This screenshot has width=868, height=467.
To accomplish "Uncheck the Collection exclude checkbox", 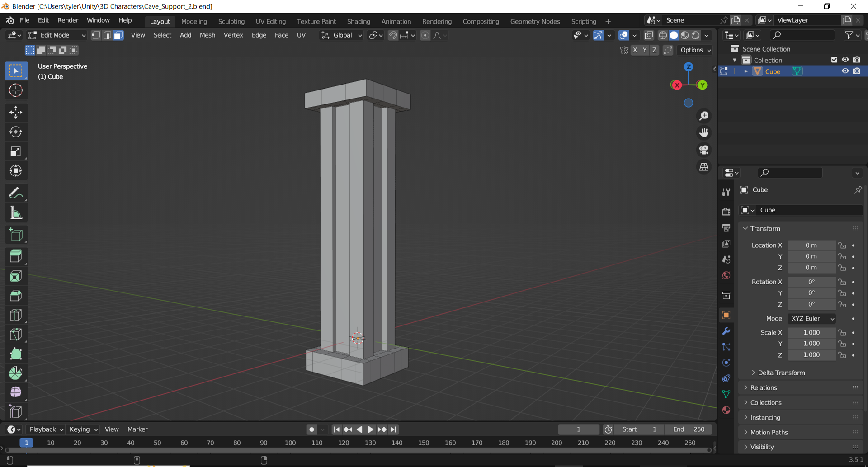I will click(834, 60).
